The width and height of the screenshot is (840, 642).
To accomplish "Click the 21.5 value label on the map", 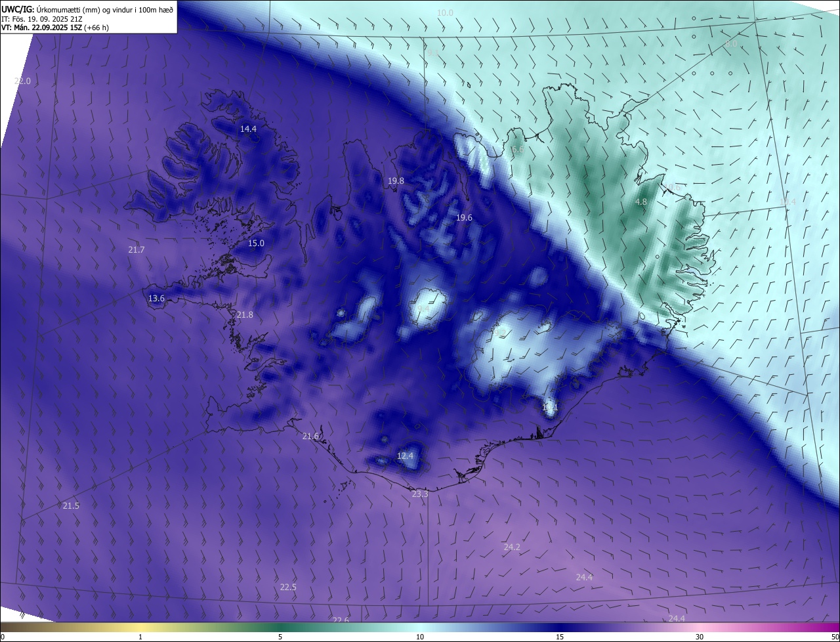I will click(71, 506).
